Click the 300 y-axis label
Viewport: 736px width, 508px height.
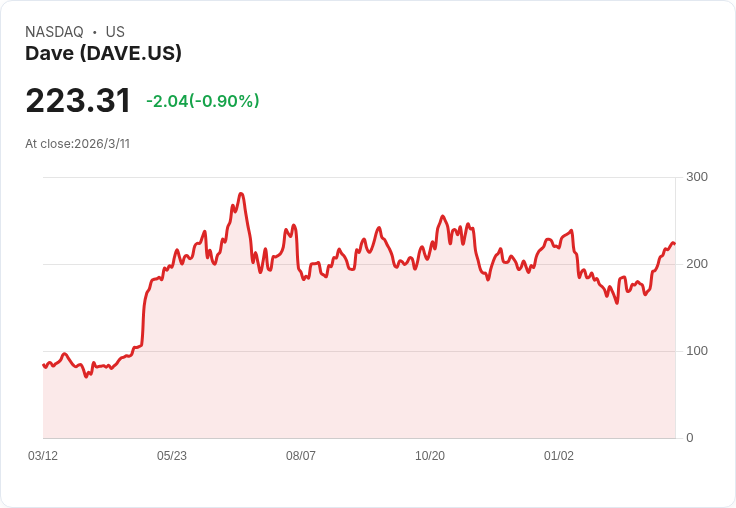(697, 177)
